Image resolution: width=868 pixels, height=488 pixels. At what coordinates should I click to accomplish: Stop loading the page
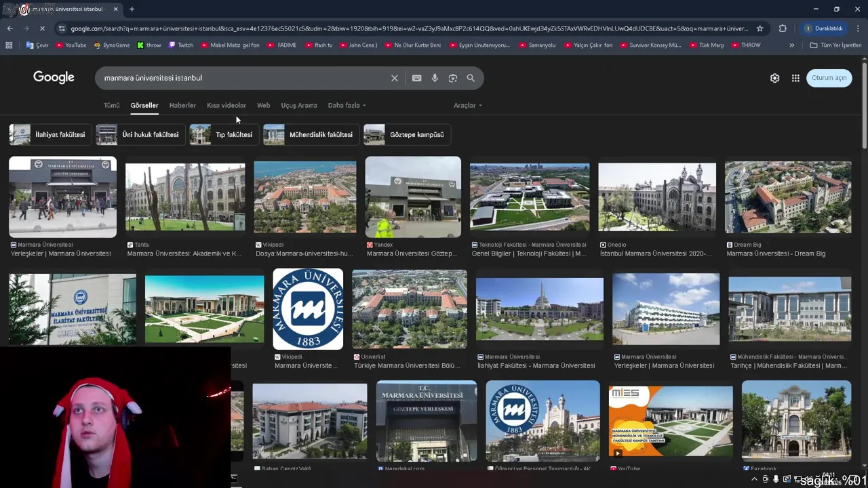42,28
